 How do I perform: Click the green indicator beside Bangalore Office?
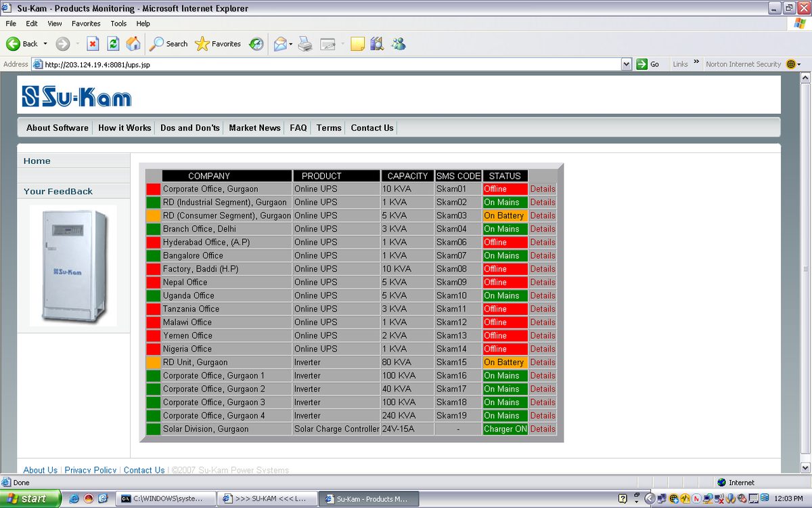click(154, 255)
